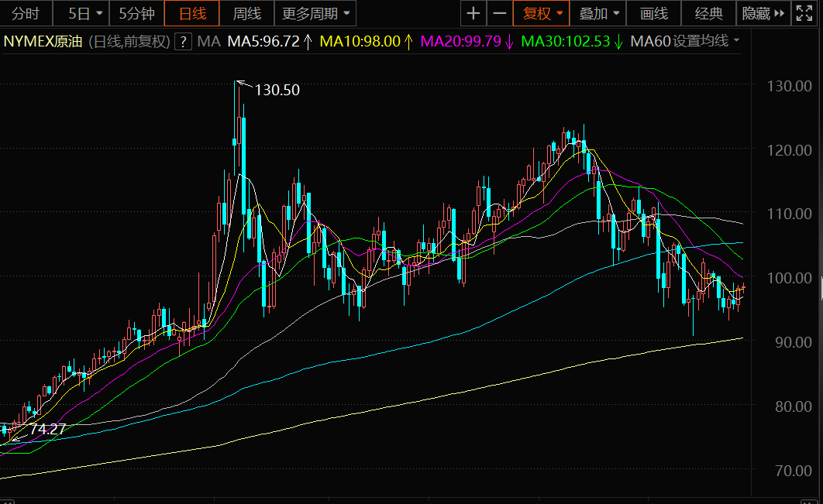823x504 pixels.
Task: Click the 130.50 high price marker
Action: pyautogui.click(x=277, y=90)
